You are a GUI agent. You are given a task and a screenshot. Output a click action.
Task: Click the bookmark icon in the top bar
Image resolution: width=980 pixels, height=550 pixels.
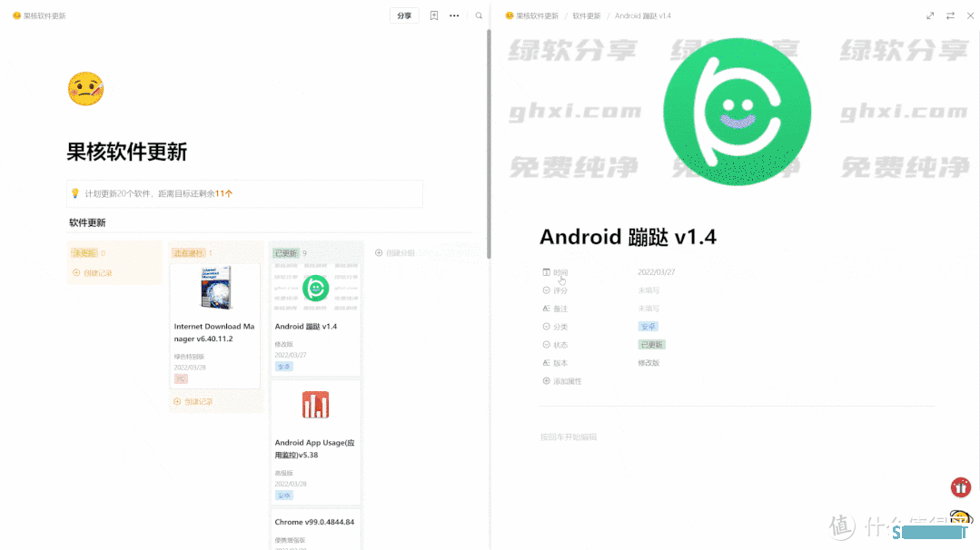tap(434, 15)
